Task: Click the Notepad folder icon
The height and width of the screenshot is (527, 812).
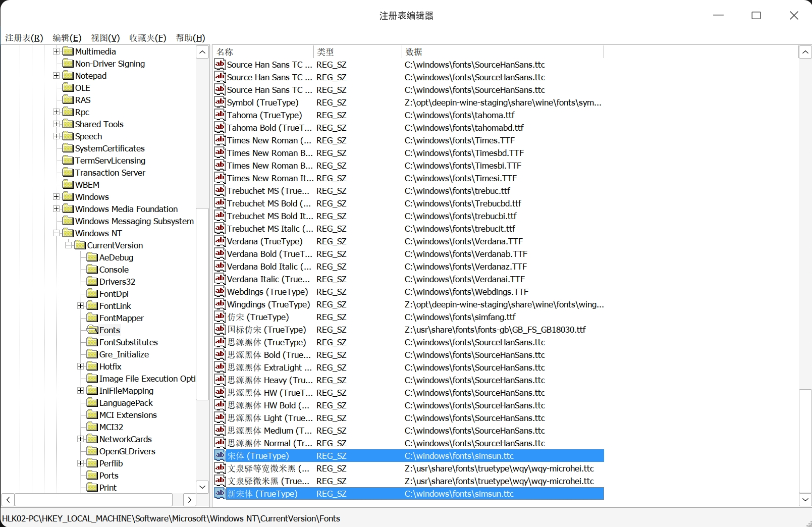Action: tap(68, 75)
